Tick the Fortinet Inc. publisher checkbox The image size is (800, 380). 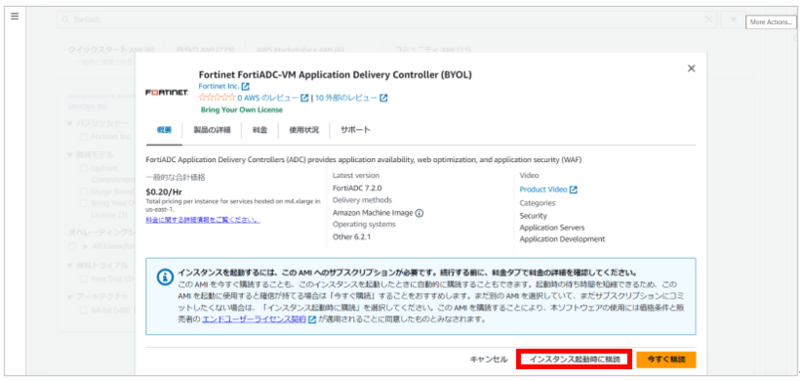[83, 136]
